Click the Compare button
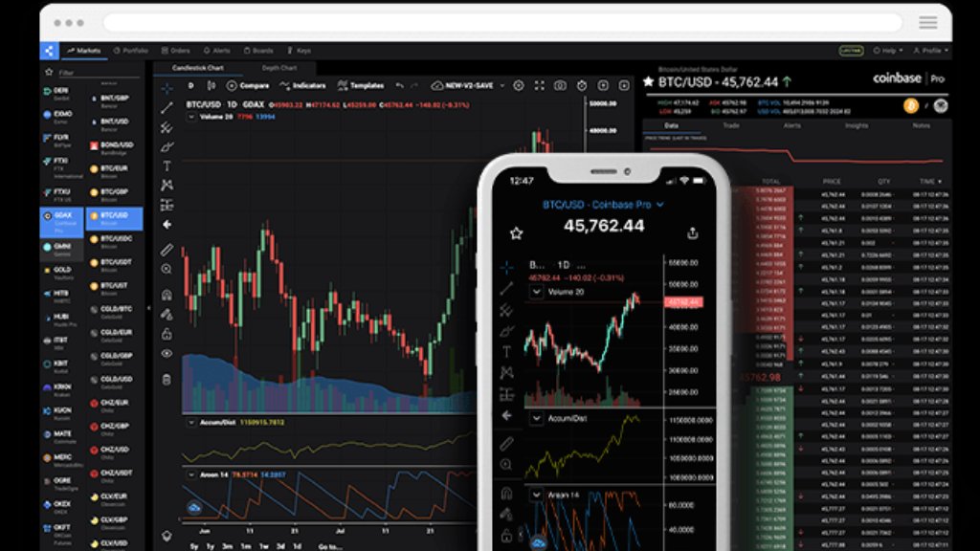Image resolution: width=980 pixels, height=551 pixels. coord(248,85)
